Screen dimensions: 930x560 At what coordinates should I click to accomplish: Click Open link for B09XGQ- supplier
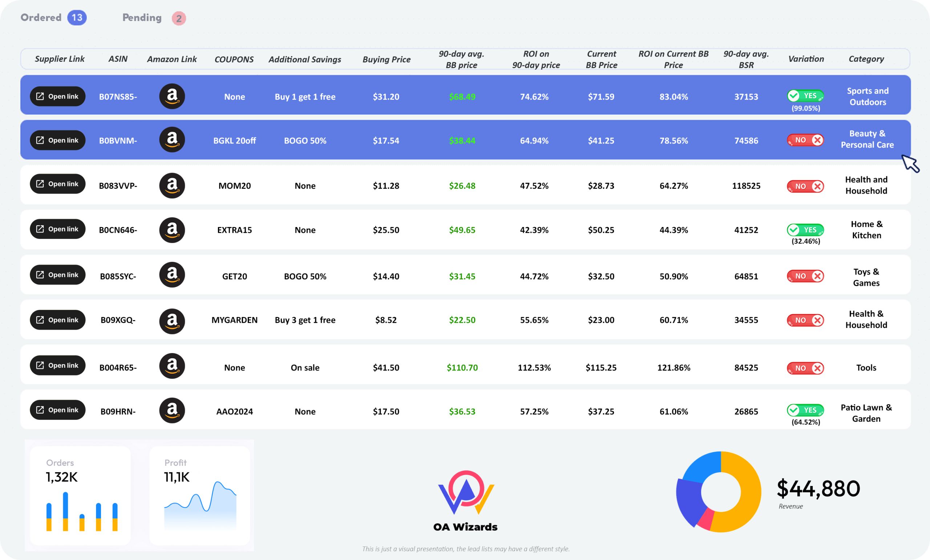click(57, 320)
